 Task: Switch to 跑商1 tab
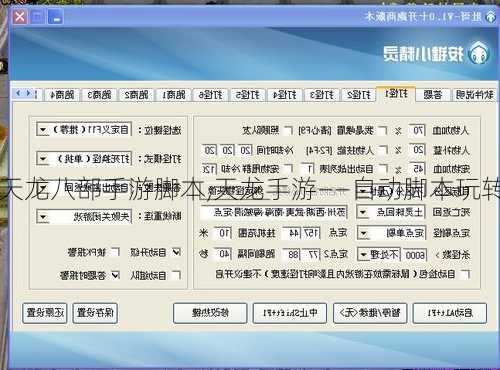pos(174,95)
